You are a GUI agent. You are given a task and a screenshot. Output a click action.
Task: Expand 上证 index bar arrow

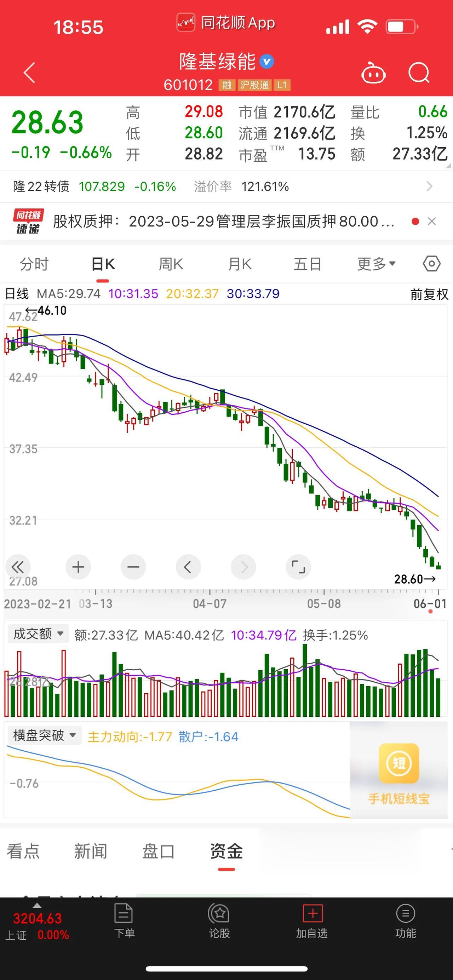pos(37,905)
